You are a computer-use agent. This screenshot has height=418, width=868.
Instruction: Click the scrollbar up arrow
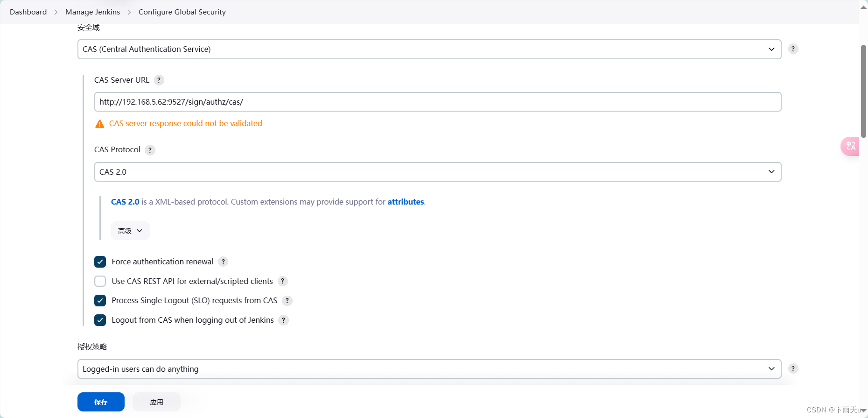tap(863, 7)
